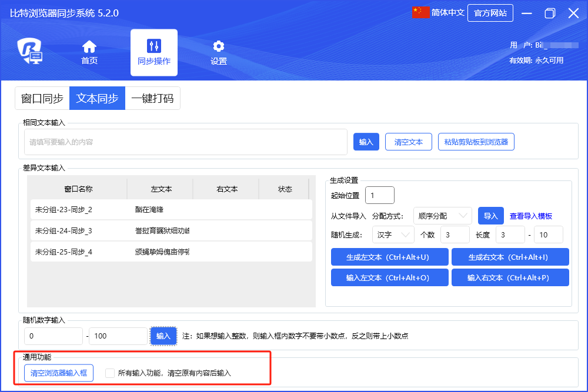Switch to the 一键打码 tab

point(152,98)
